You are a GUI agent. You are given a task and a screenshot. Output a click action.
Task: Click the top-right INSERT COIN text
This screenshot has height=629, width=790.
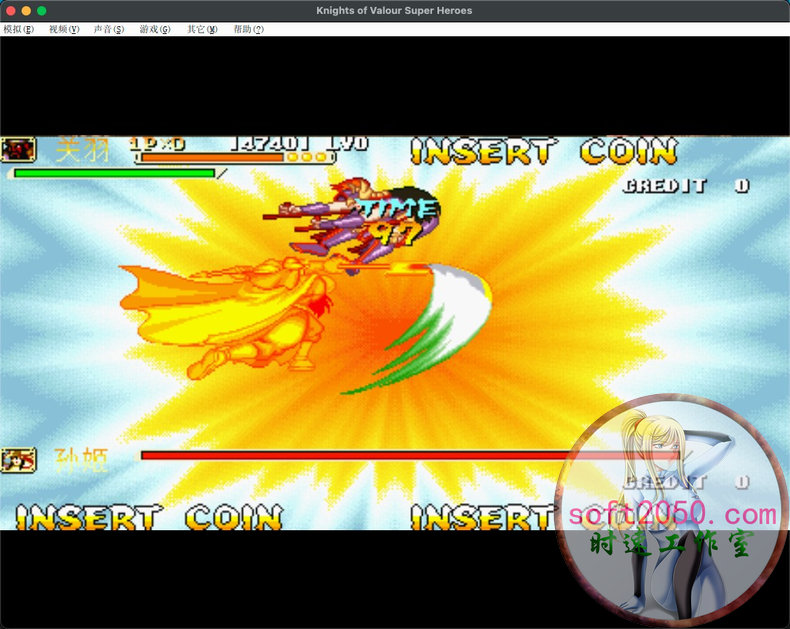[x=543, y=153]
